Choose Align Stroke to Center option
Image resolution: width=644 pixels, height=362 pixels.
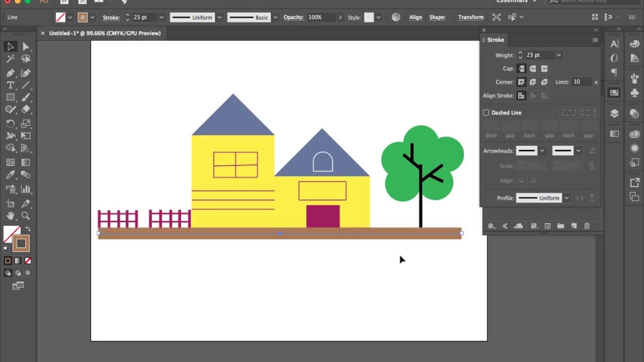coord(521,96)
